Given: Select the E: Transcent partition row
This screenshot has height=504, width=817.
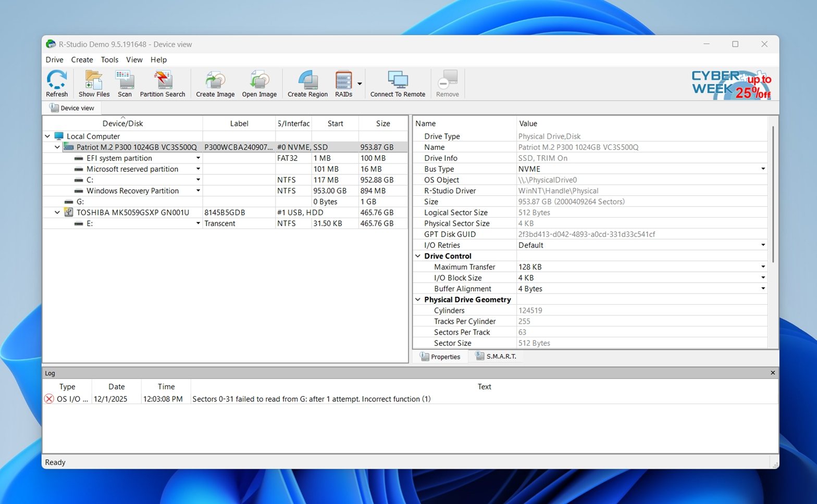Looking at the screenshot, I should point(225,223).
